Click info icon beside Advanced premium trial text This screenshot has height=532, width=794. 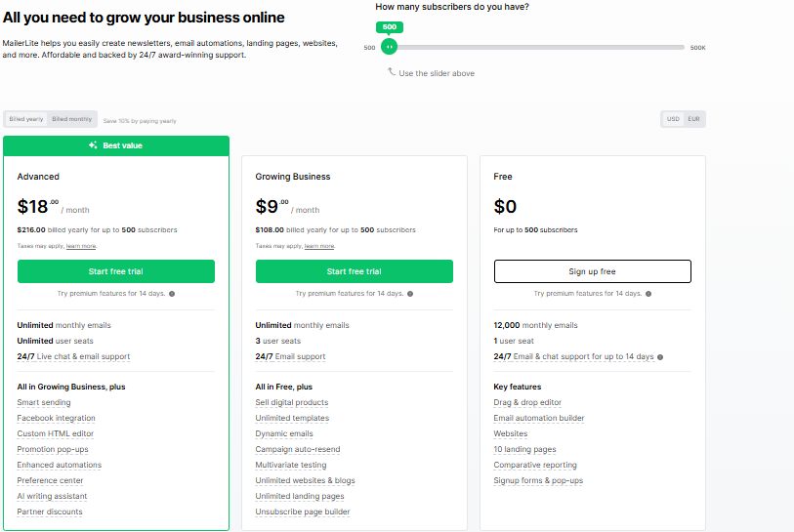(172, 294)
